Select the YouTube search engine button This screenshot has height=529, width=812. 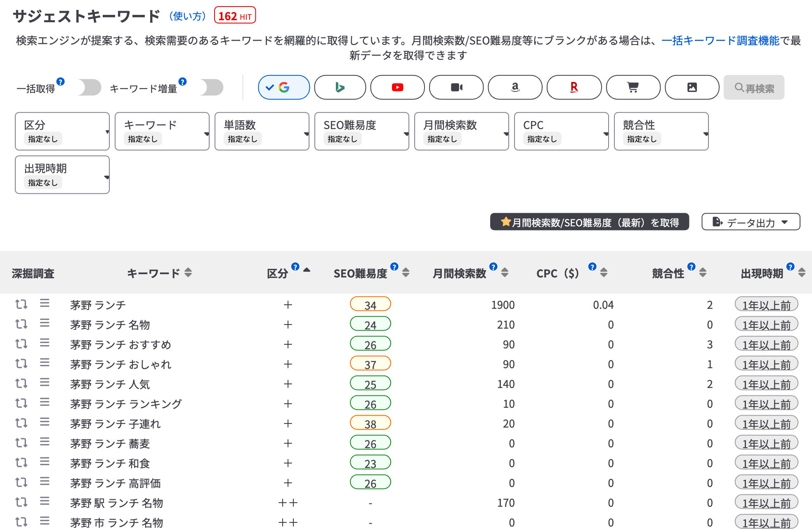pos(397,87)
